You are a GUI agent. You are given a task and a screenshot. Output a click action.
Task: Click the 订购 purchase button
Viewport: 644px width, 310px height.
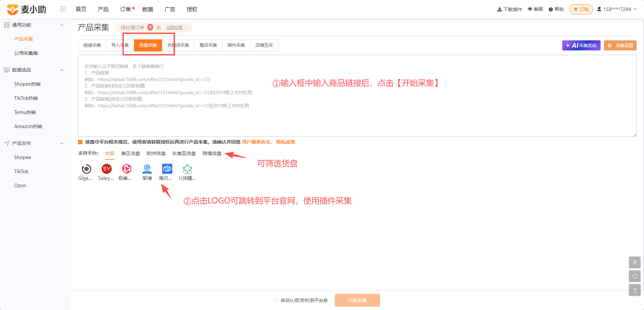coord(581,9)
